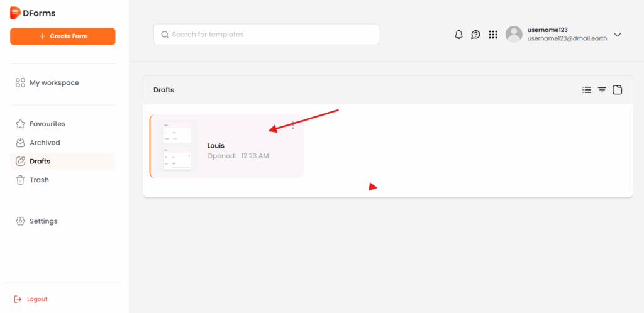Open Settings from the sidebar
Image resolution: width=644 pixels, height=313 pixels.
[x=43, y=221]
